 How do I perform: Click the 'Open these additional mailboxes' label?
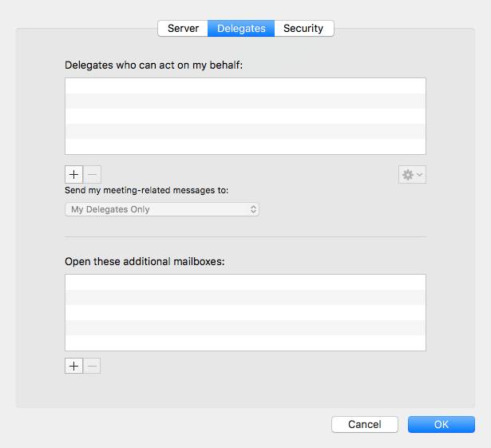(145, 261)
